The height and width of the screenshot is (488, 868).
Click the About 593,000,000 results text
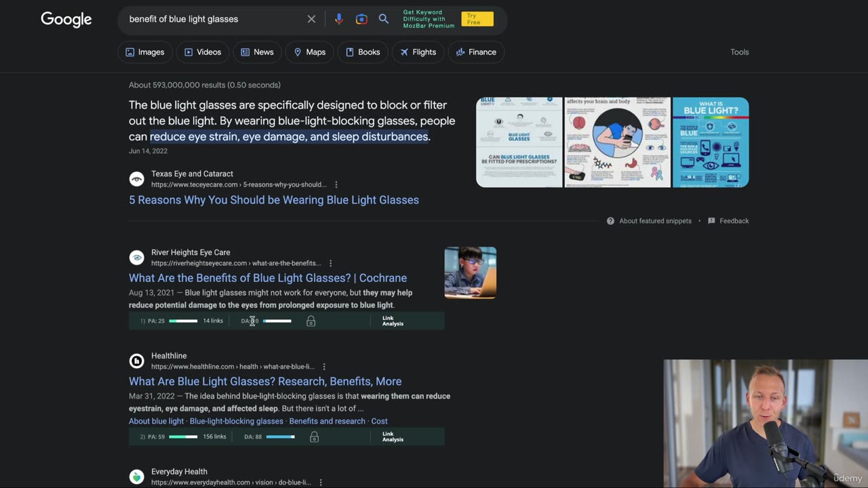(x=205, y=85)
